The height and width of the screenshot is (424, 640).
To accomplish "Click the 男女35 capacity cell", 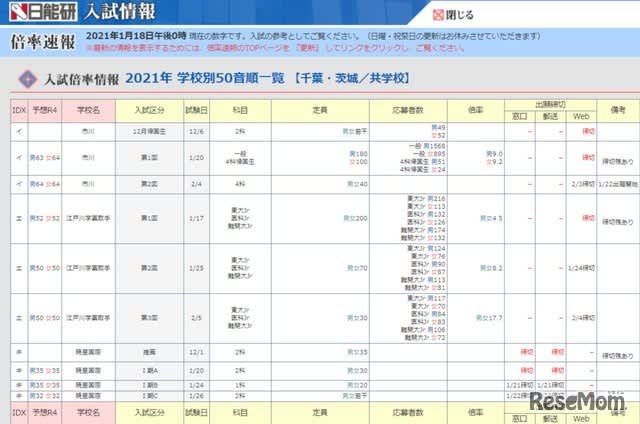I will (x=320, y=352).
